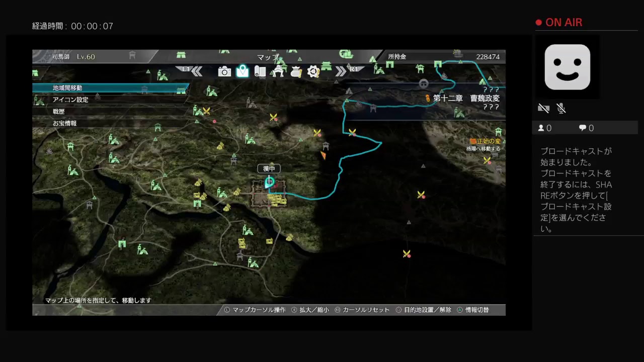Click the 正始の変 quest marker

click(x=485, y=142)
